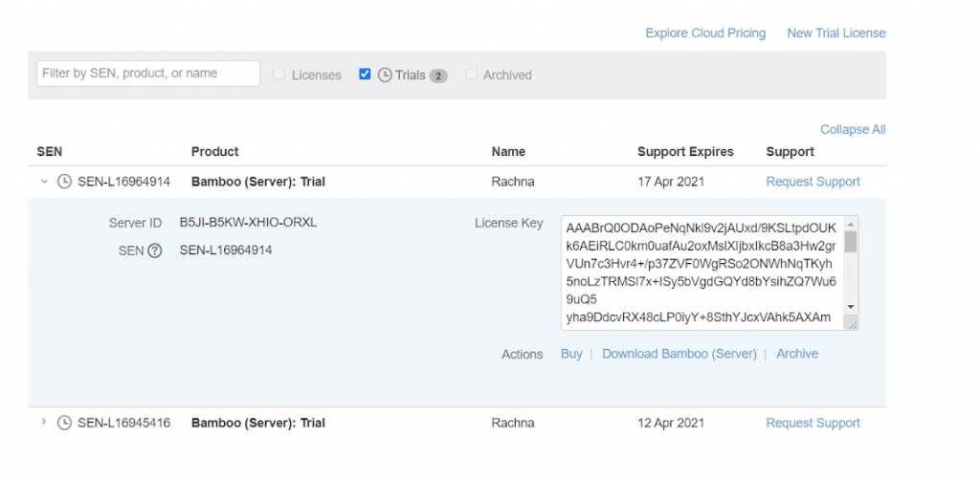Open Explore Cloud Pricing link
Viewport: 980px width, 479px height.
tap(705, 33)
